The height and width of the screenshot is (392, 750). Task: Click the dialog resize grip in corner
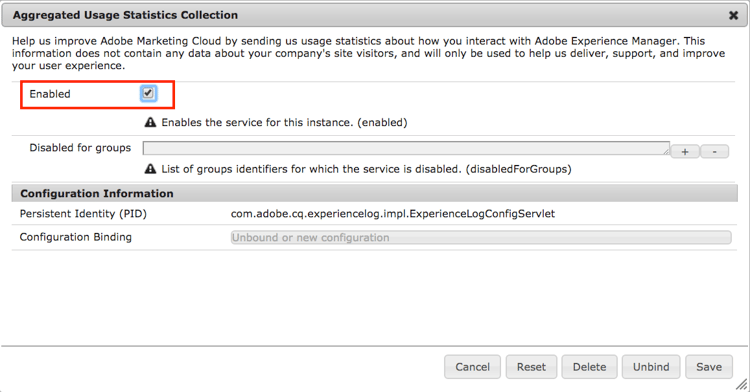(741, 384)
